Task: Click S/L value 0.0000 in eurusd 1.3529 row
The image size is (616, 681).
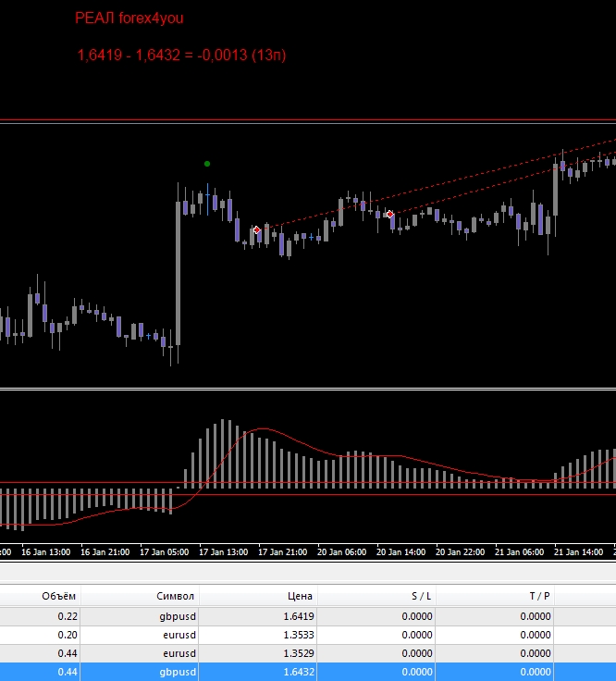Action: 417,653
